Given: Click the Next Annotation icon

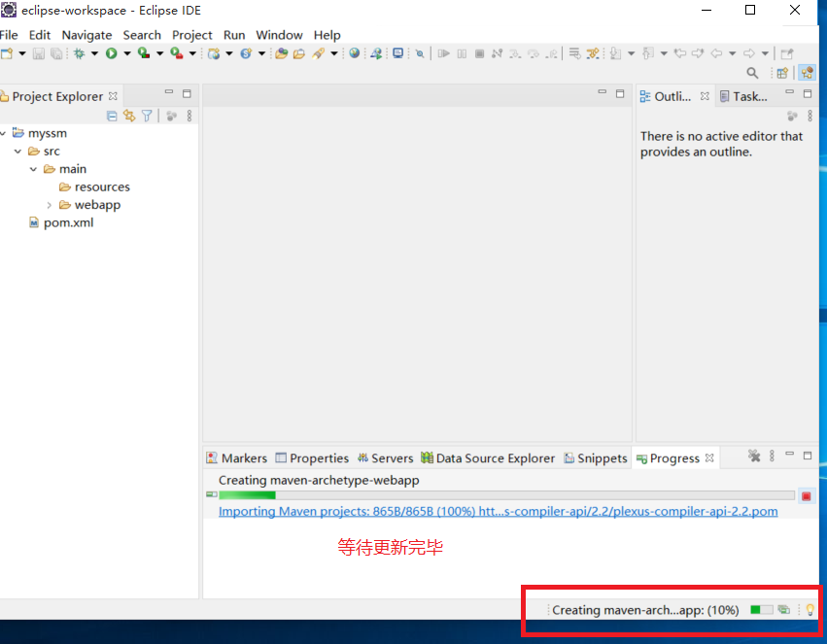Looking at the screenshot, I should pos(615,53).
